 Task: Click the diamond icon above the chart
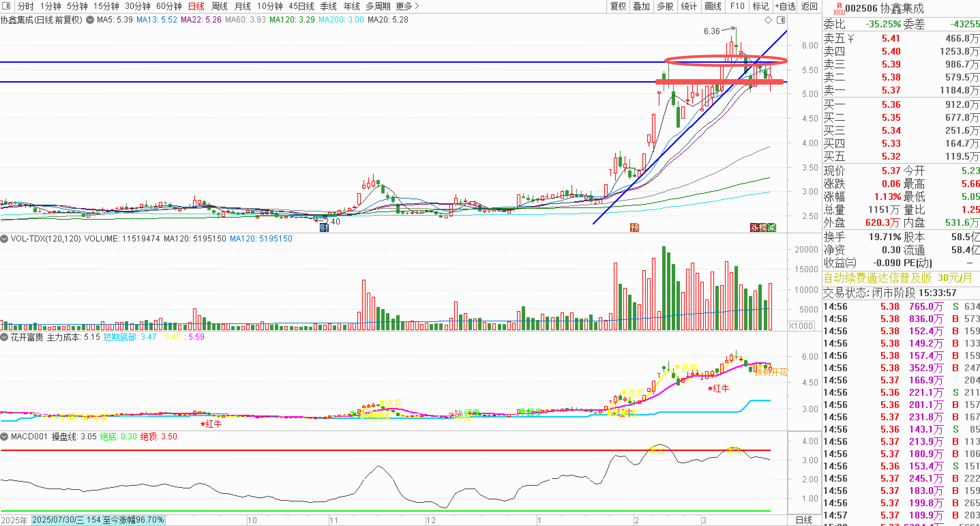[768, 20]
